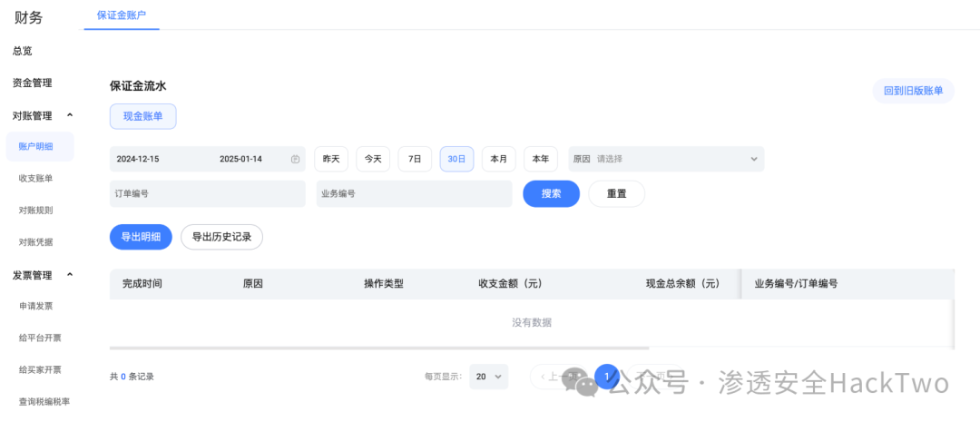Open 申请发票 sidebar item
This screenshot has height=422, width=980.
pos(36,307)
